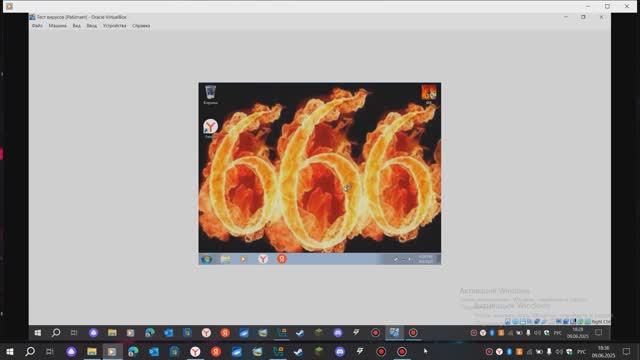Switch to VirtualBox on upper recorded taskbar
Viewport: 640px width, 360px height.
(394, 333)
